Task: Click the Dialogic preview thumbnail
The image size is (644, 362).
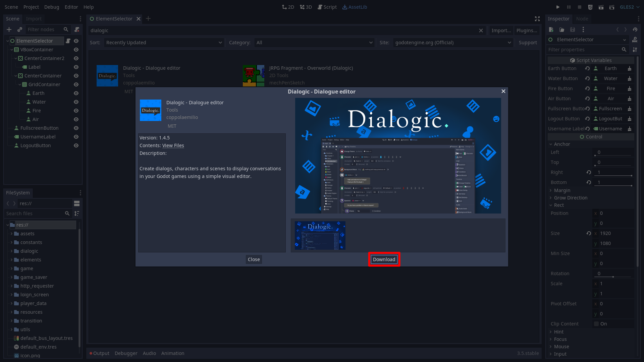Action: click(320, 235)
